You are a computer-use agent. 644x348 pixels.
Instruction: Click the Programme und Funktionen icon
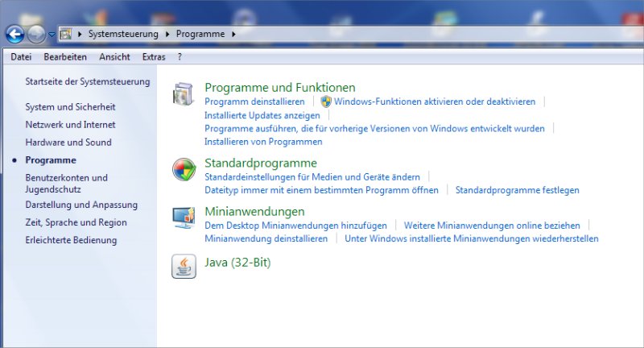click(184, 94)
